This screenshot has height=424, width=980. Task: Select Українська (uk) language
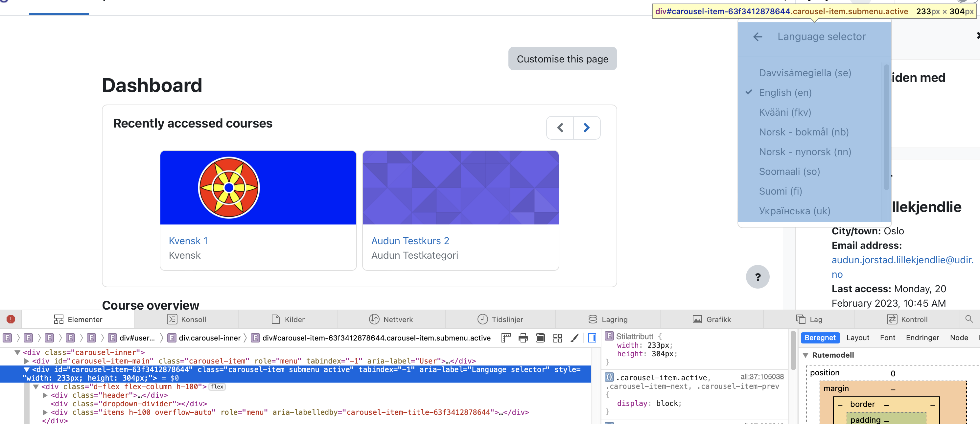point(794,211)
